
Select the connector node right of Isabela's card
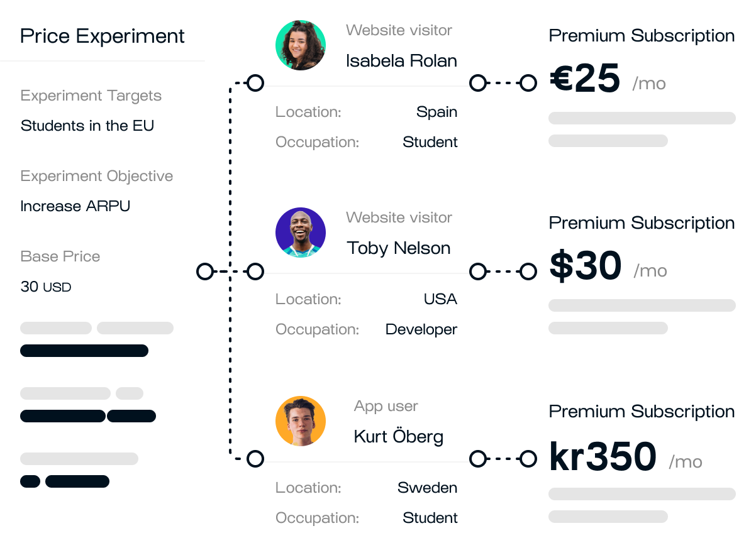click(x=478, y=83)
